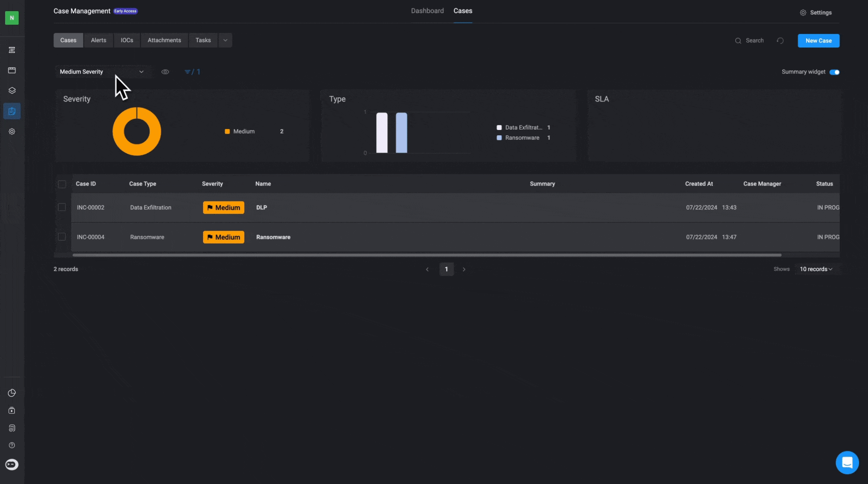Screen dimensions: 868x484
Task: Click the Settings gear icon
Action: point(803,13)
